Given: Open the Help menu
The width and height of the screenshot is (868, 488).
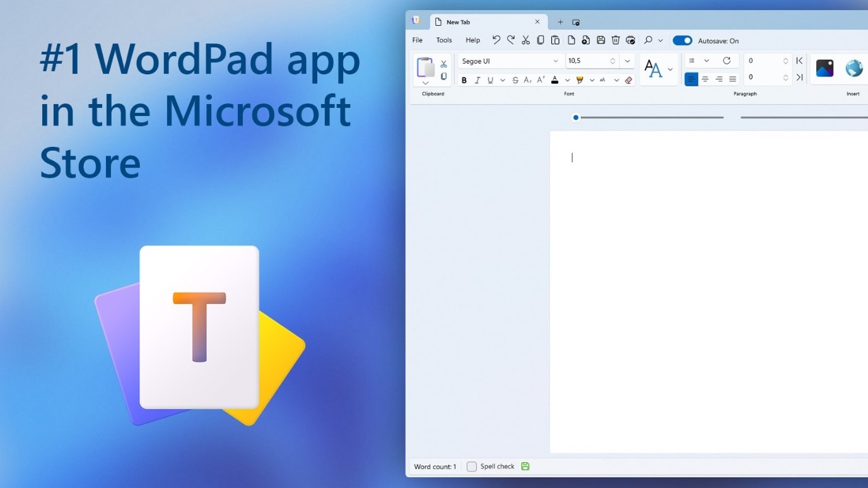Looking at the screenshot, I should (x=473, y=40).
